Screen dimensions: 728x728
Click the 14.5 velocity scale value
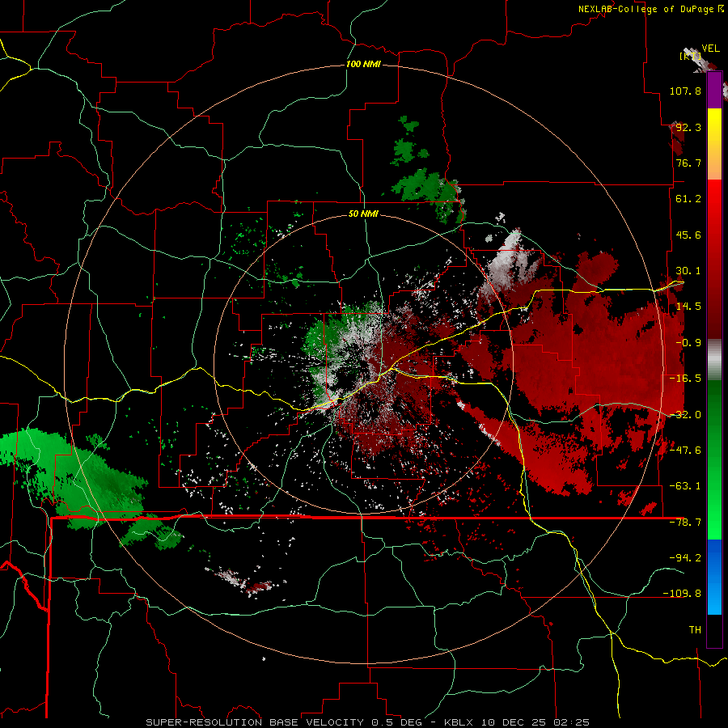(x=688, y=307)
